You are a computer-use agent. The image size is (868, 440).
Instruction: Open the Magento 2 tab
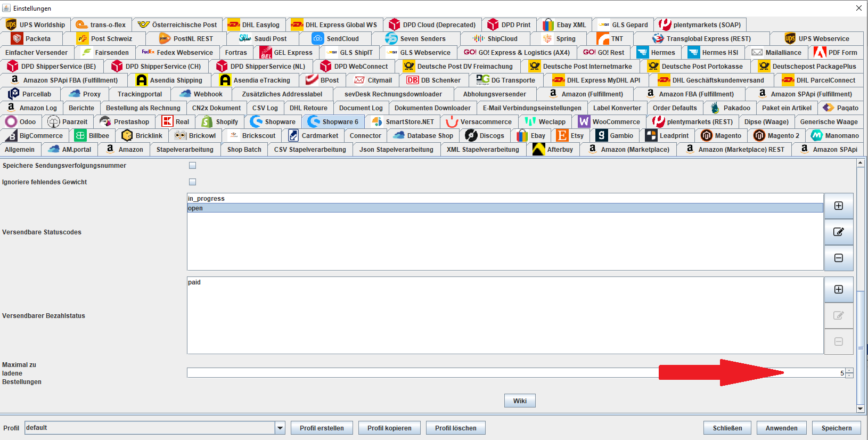[x=776, y=135]
